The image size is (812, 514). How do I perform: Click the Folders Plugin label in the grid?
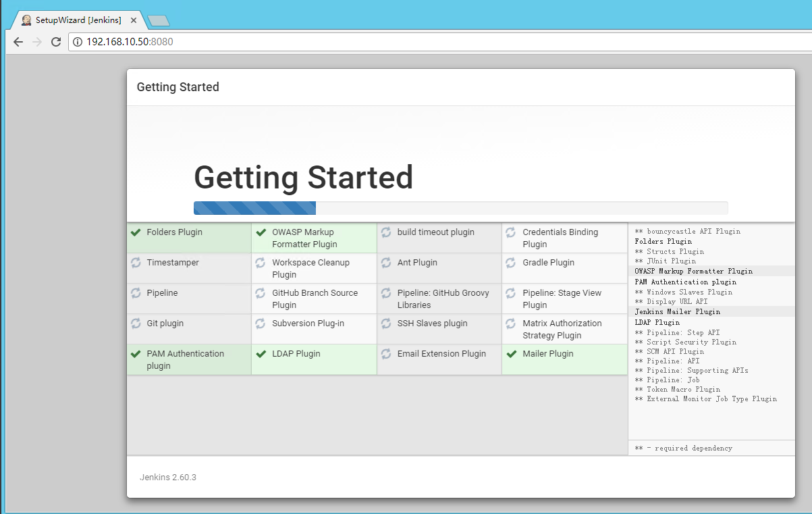pyautogui.click(x=174, y=232)
